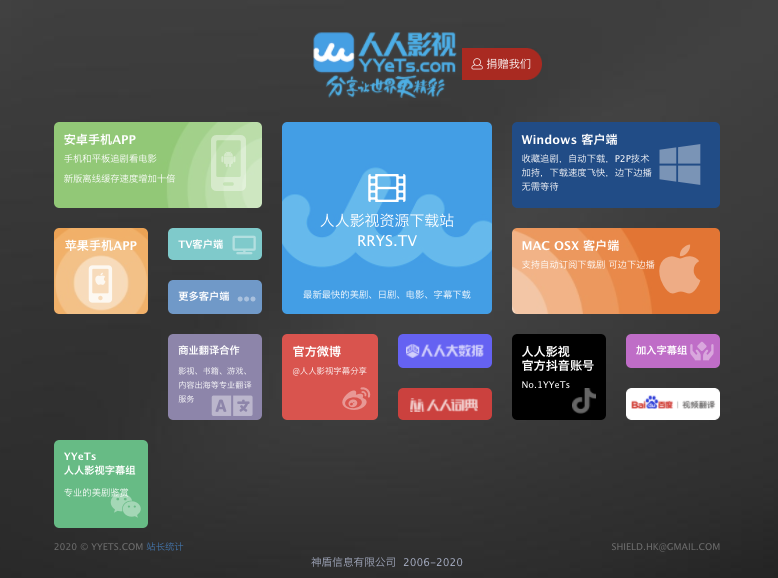Image resolution: width=778 pixels, height=578 pixels.
Task: Click the SHIELD.HK@GMAIL.COM email text
Action: 665,547
